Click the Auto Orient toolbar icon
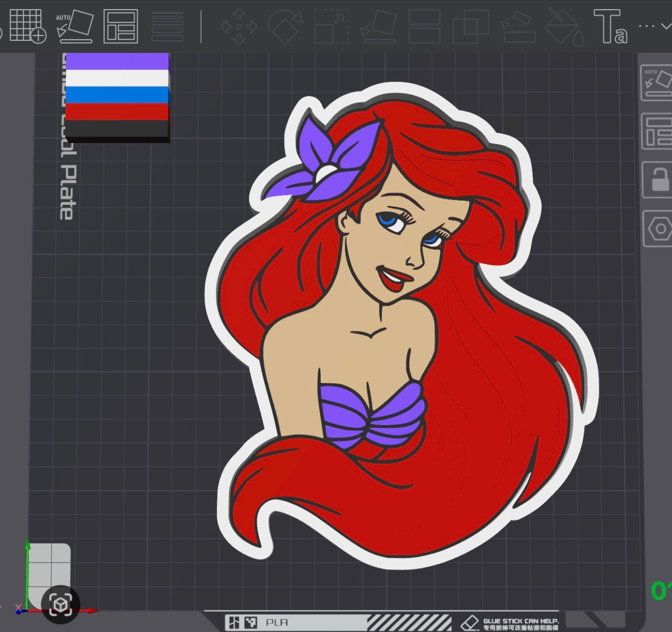Screen dimensions: 672x632 (x=74, y=26)
